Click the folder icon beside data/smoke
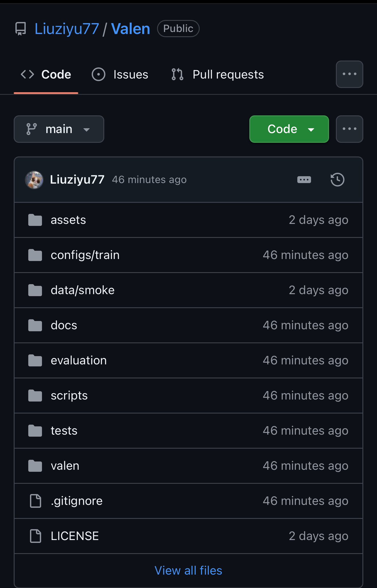The width and height of the screenshot is (377, 588). click(x=35, y=290)
